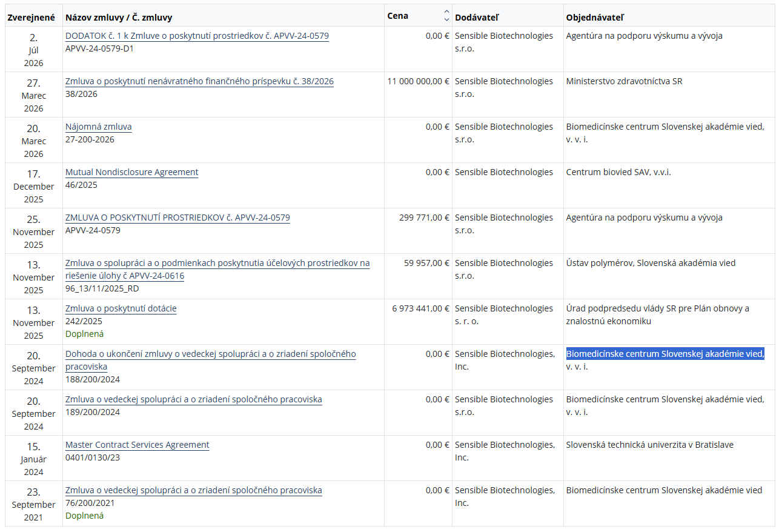Click the highlighted Biomedicínske centrum Slovenskej akadémie vied text
Viewport: 779px width, 532px height.
[665, 354]
